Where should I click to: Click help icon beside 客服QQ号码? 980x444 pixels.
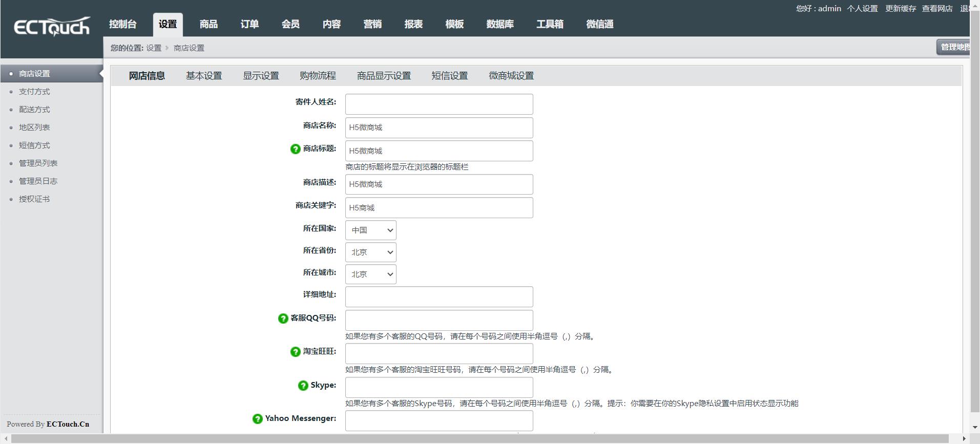click(283, 319)
